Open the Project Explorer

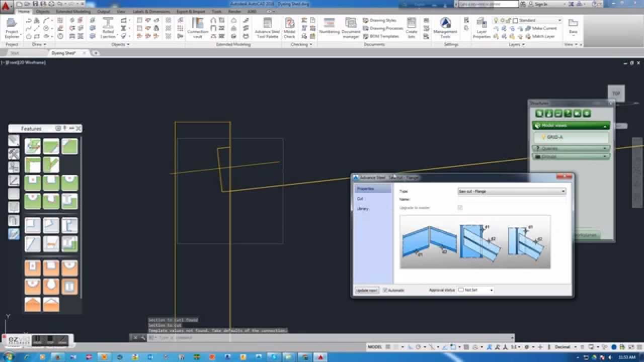pyautogui.click(x=12, y=28)
